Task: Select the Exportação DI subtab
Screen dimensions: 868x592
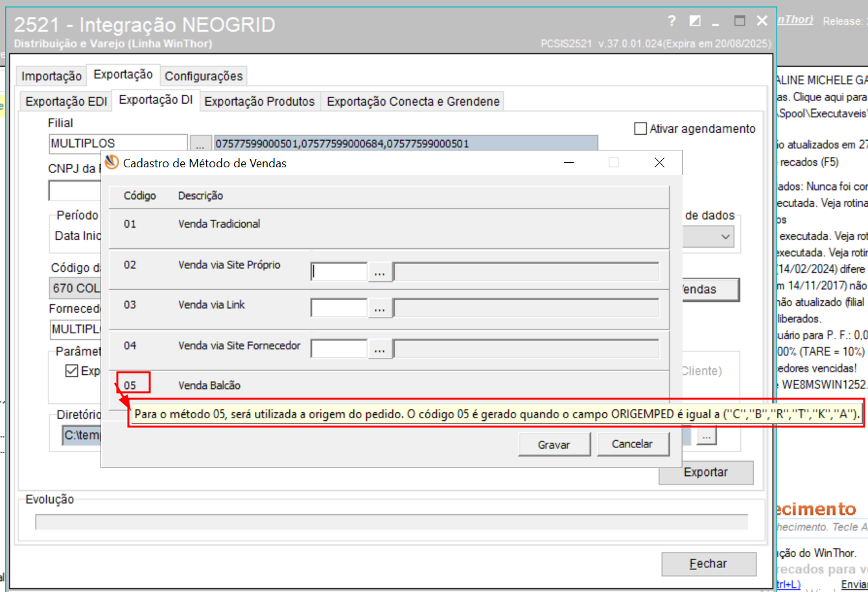Action: 156,100
